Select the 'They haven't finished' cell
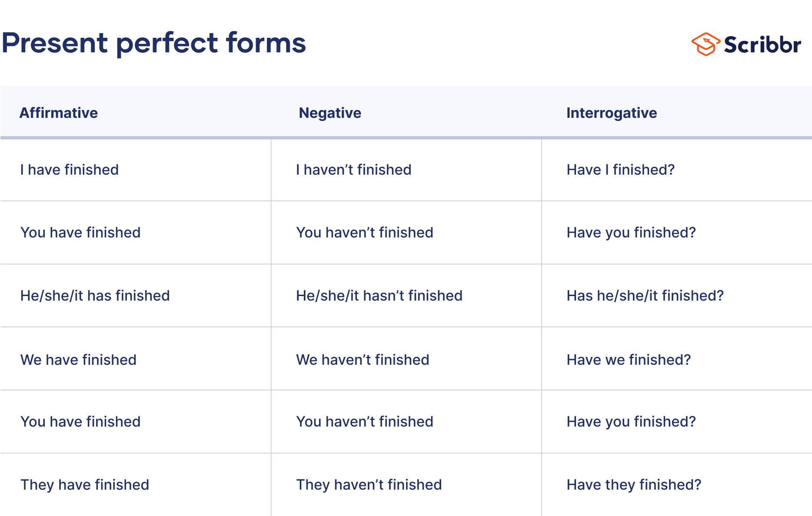The image size is (812, 516). tap(369, 485)
